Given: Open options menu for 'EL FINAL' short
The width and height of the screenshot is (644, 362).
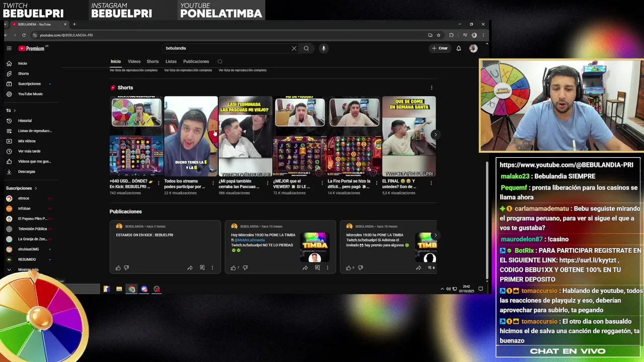Looking at the screenshot, I should [431, 183].
